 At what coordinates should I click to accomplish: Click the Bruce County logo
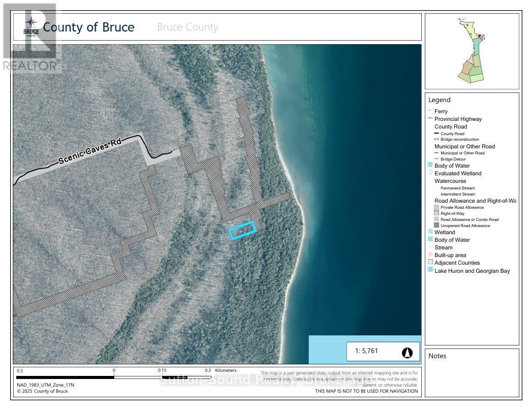point(31,26)
